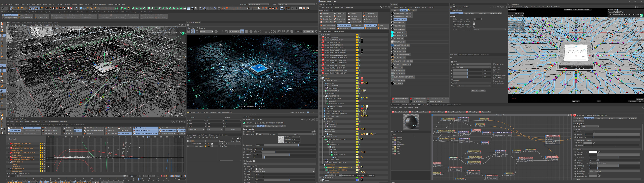Toggle Create Cap checkbox
Viewport: 644px width, 183px height.
pyautogui.click(x=254, y=161)
